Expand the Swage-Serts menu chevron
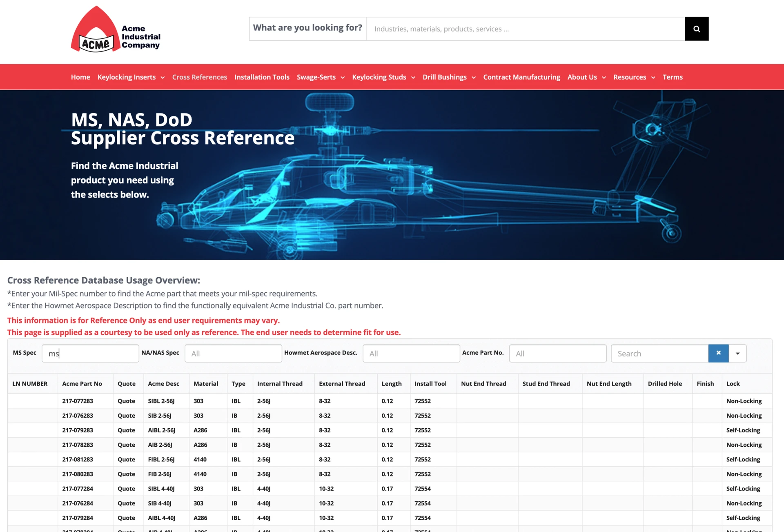Image resolution: width=784 pixels, height=532 pixels. tap(343, 78)
